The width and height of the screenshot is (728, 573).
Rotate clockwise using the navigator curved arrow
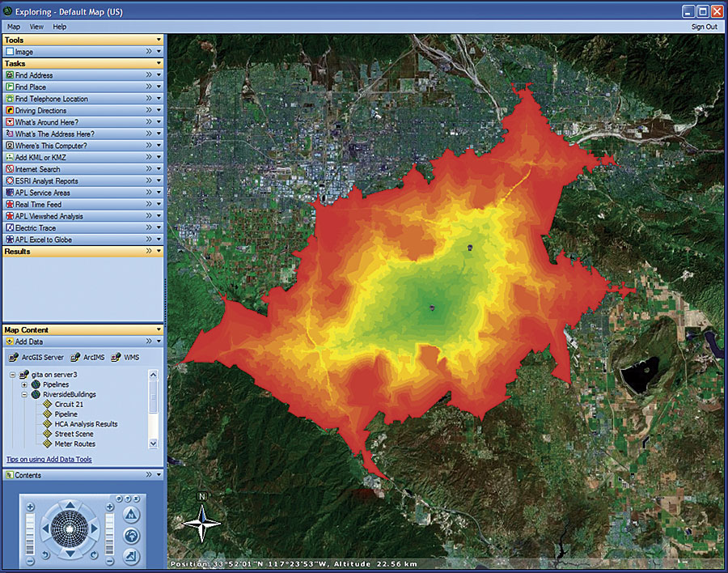pyautogui.click(x=94, y=555)
